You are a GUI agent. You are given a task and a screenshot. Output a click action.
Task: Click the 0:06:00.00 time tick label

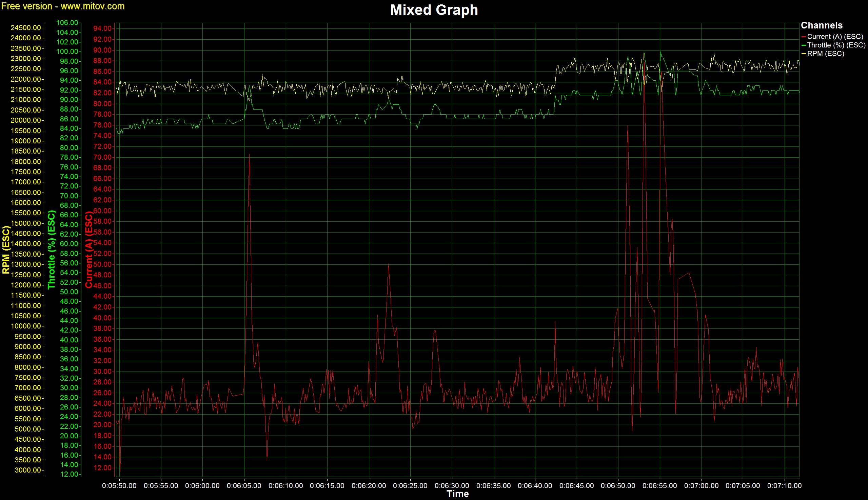click(x=202, y=486)
